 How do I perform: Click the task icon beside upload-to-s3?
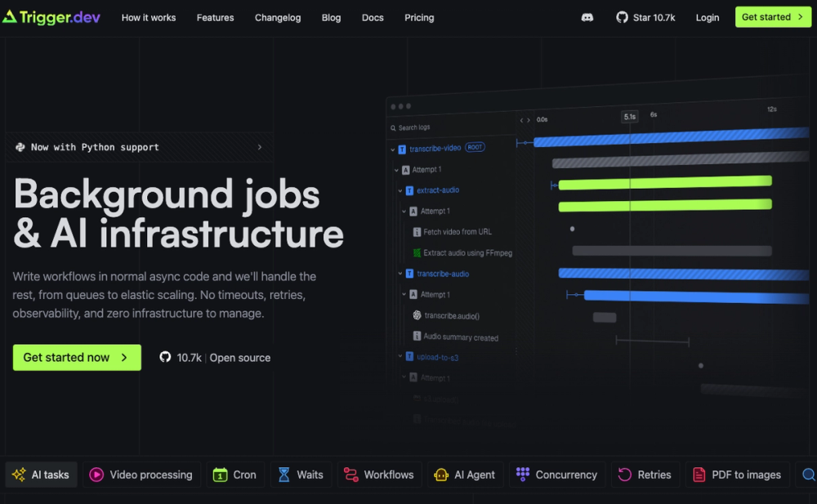[409, 356]
